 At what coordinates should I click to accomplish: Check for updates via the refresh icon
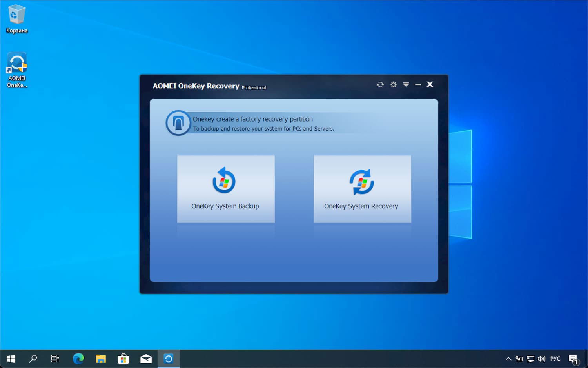tap(380, 84)
